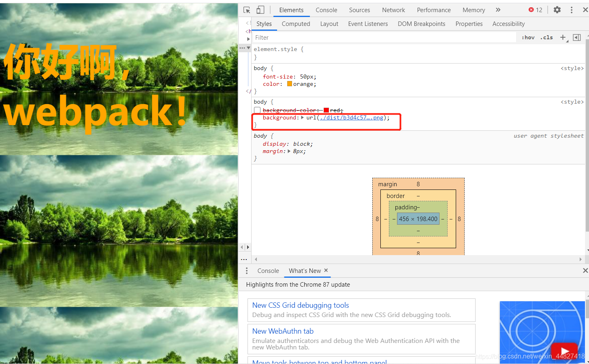Open the Properties sub-tab
This screenshot has width=589, height=364.
pos(469,24)
